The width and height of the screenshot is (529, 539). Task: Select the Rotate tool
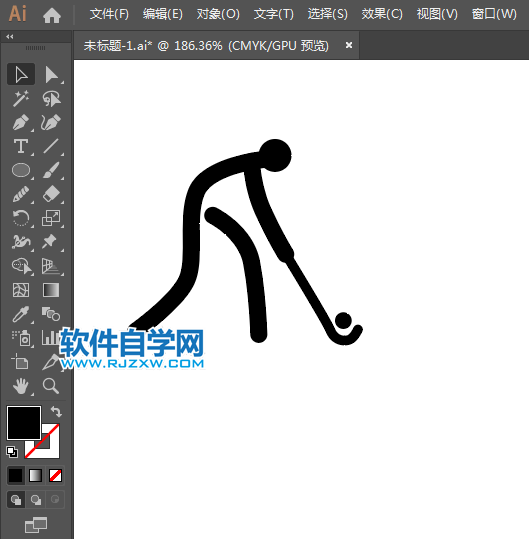pyautogui.click(x=21, y=218)
